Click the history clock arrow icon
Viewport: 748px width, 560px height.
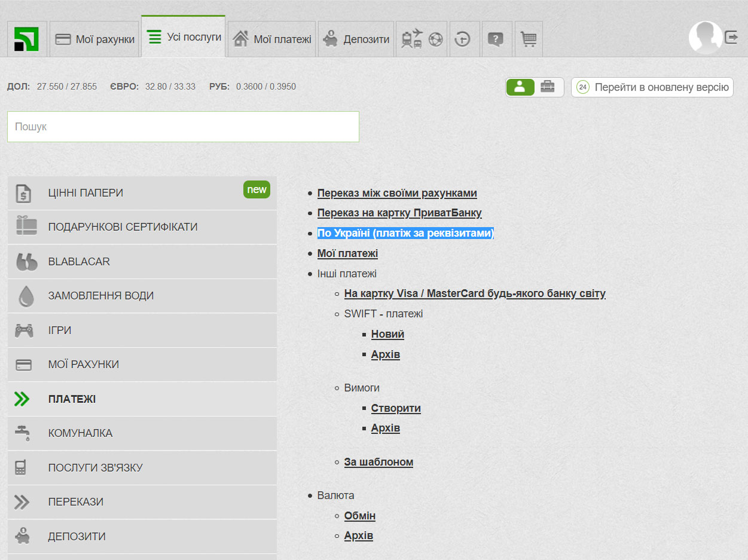click(462, 39)
